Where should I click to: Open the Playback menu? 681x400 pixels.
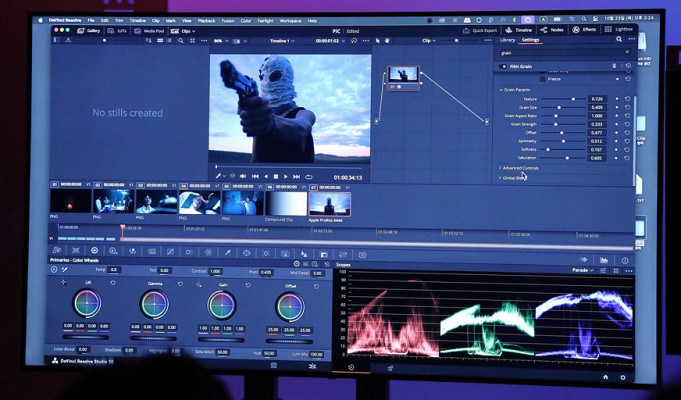click(x=206, y=20)
